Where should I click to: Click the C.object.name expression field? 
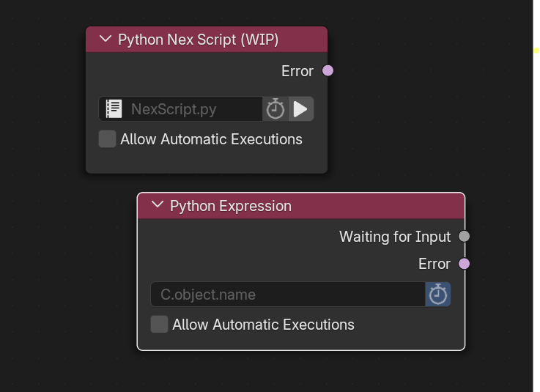click(288, 294)
